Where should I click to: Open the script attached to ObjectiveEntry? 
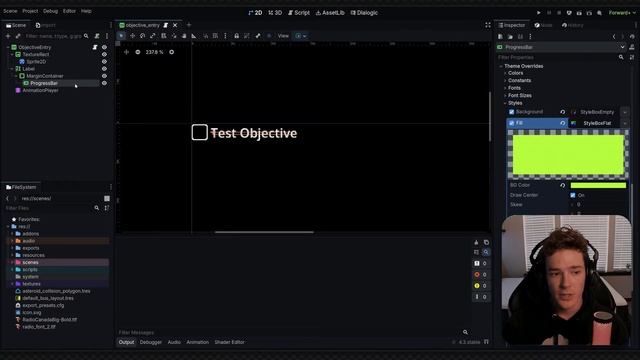point(95,47)
